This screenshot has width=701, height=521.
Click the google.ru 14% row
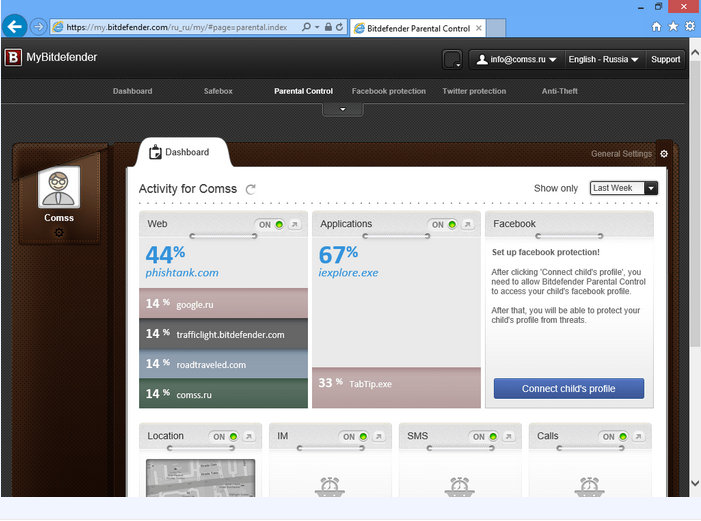224,304
